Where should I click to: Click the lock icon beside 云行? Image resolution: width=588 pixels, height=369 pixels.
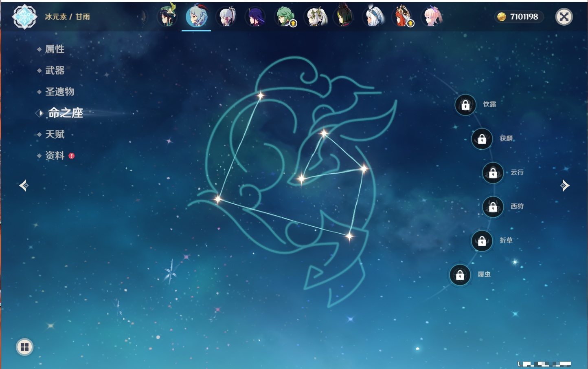coord(493,173)
